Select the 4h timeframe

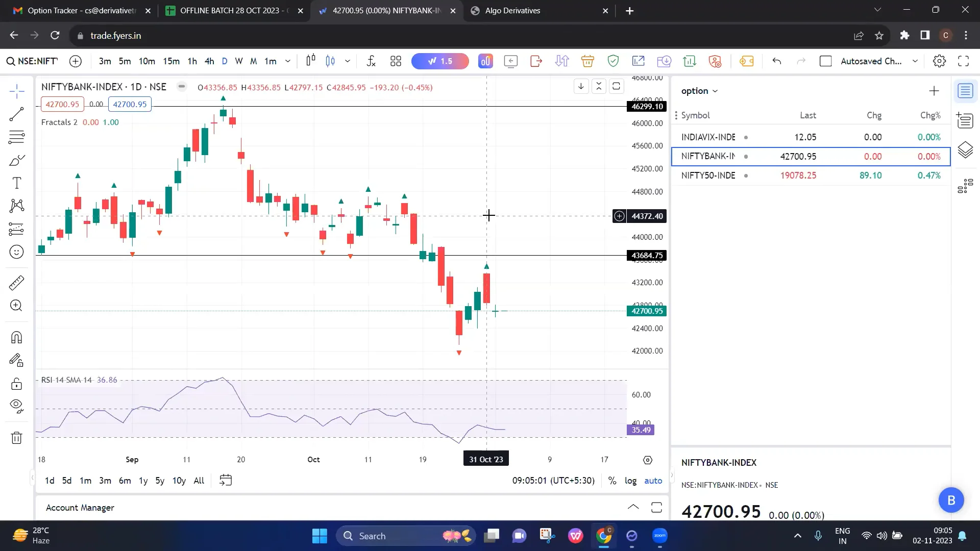pos(209,61)
